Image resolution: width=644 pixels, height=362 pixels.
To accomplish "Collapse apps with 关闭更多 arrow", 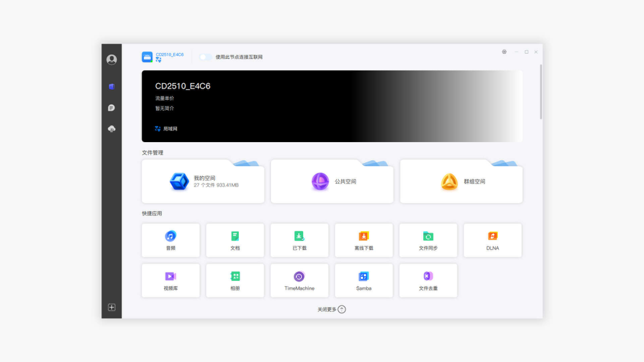I will [341, 309].
